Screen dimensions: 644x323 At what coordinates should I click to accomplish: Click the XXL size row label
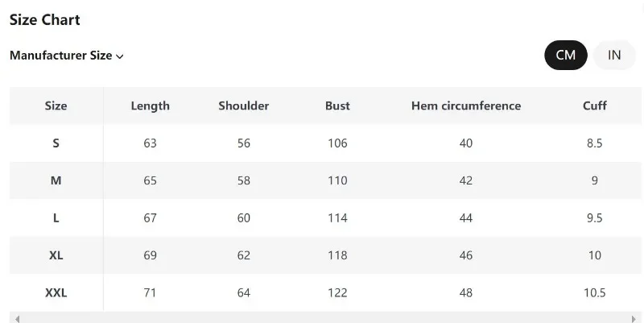coord(56,292)
